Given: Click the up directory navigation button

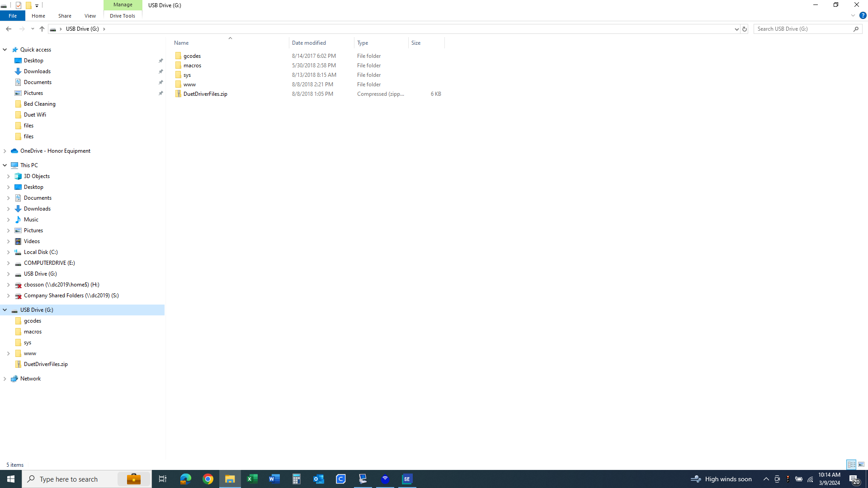Looking at the screenshot, I should (42, 28).
